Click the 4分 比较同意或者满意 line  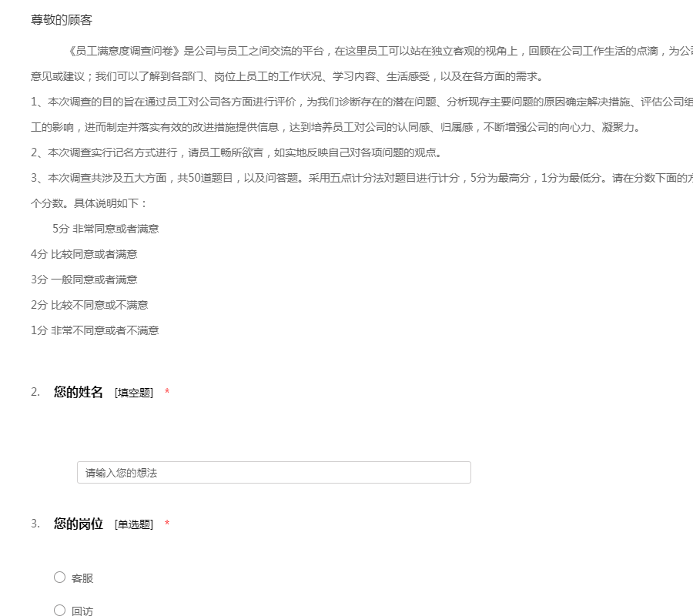pos(84,254)
